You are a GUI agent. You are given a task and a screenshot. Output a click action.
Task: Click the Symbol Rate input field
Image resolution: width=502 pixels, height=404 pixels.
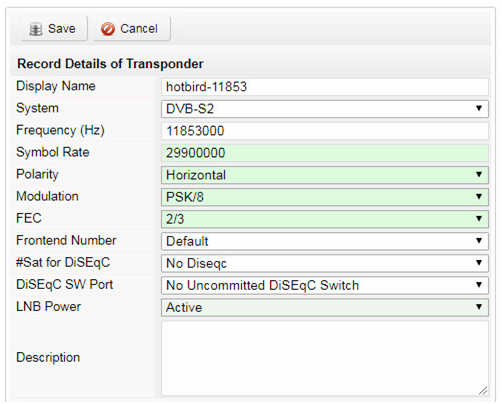tap(325, 153)
